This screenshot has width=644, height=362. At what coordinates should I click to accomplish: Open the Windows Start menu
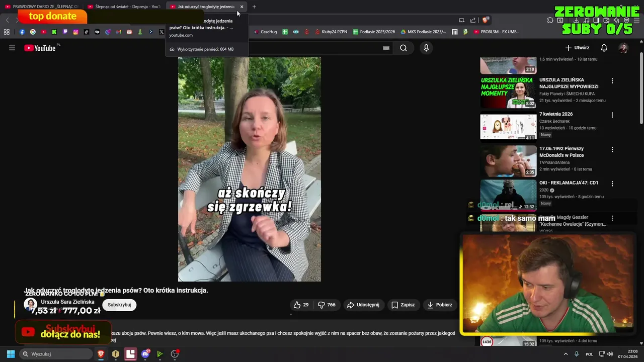coord(11,354)
